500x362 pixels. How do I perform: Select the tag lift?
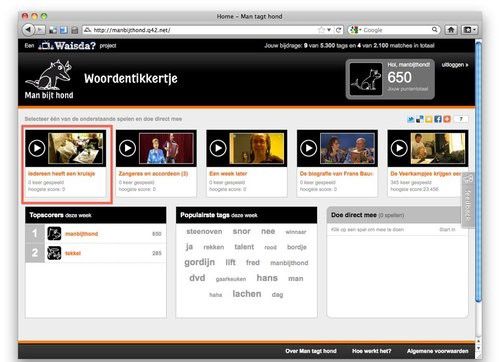point(230,263)
